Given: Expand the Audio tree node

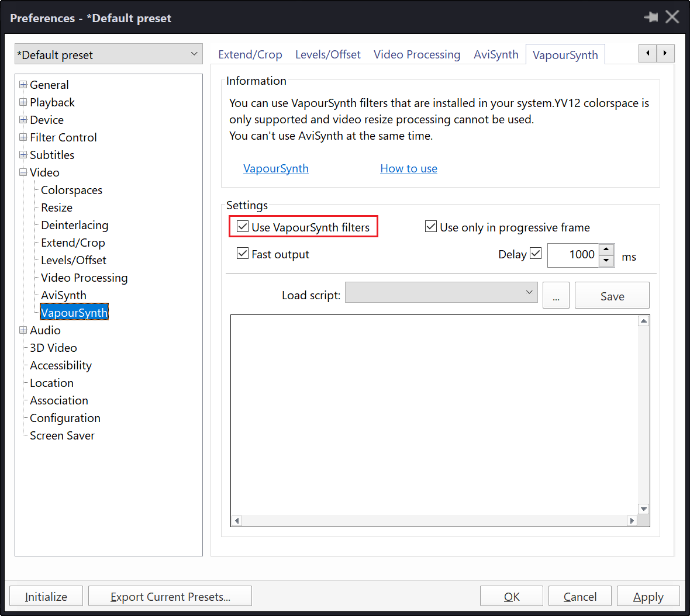Looking at the screenshot, I should point(23,330).
